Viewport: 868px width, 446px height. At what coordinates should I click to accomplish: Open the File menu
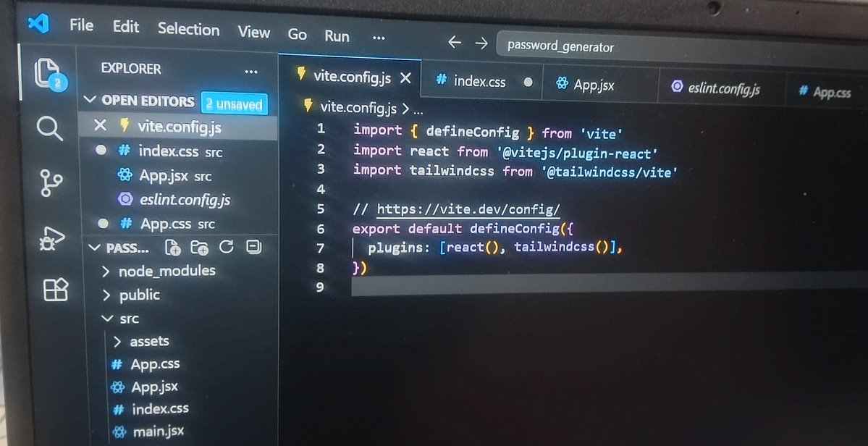(x=81, y=25)
